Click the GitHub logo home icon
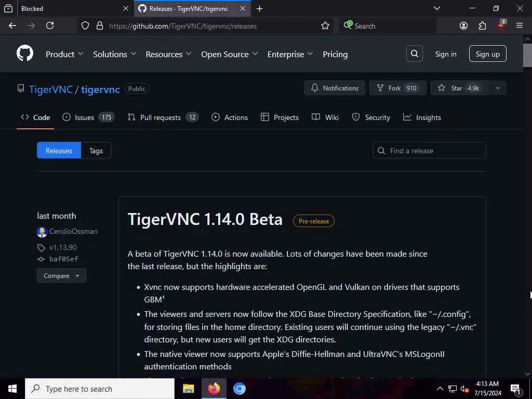532x399 pixels. (x=25, y=54)
